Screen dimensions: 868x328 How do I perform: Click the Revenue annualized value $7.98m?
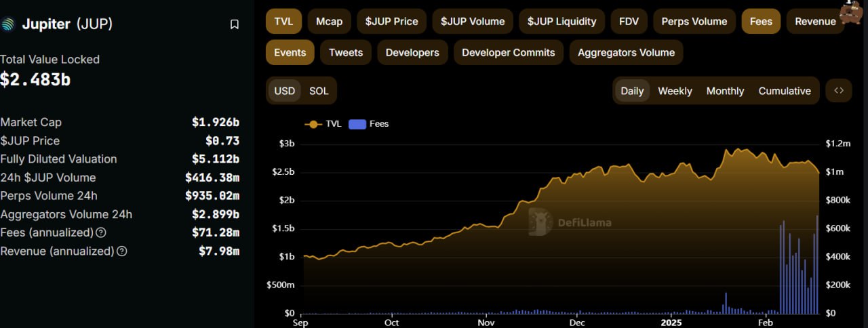pos(219,251)
